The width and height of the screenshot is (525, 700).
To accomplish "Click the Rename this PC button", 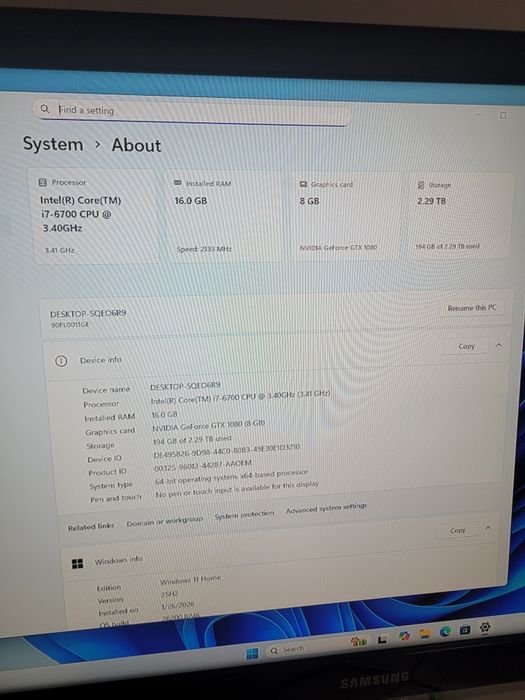I will click(x=472, y=308).
